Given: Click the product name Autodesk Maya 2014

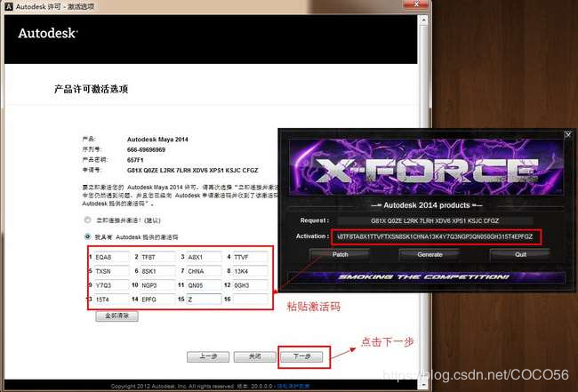Looking at the screenshot, I should [157, 140].
